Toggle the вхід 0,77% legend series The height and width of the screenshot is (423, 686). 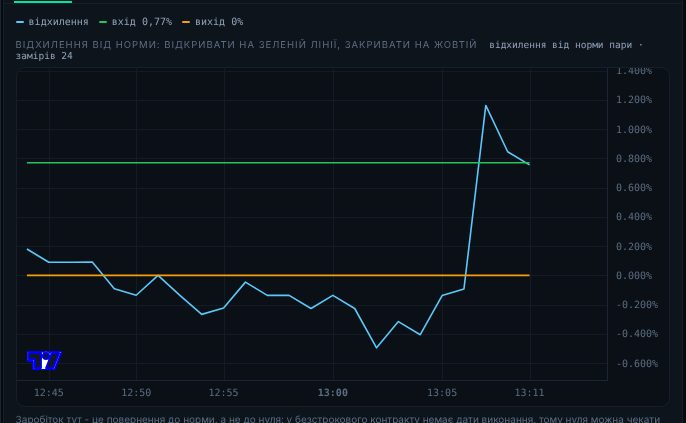(x=135, y=21)
